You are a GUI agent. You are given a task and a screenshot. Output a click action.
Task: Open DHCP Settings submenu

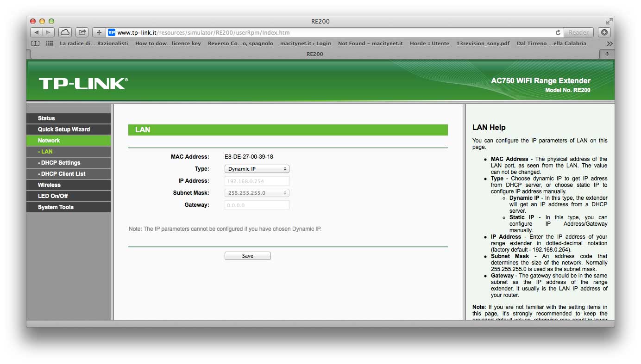(69, 163)
